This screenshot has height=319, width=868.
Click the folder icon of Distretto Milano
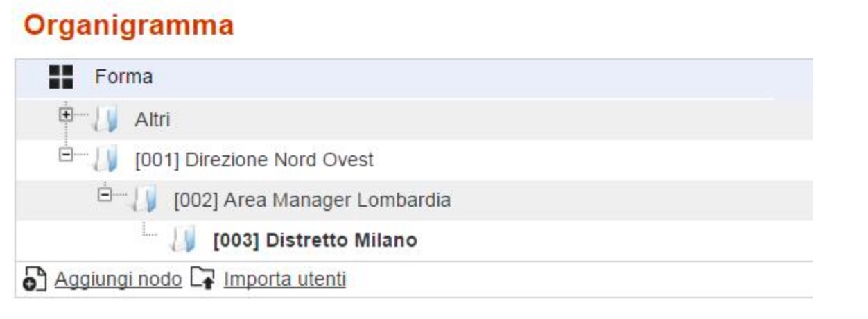point(184,241)
